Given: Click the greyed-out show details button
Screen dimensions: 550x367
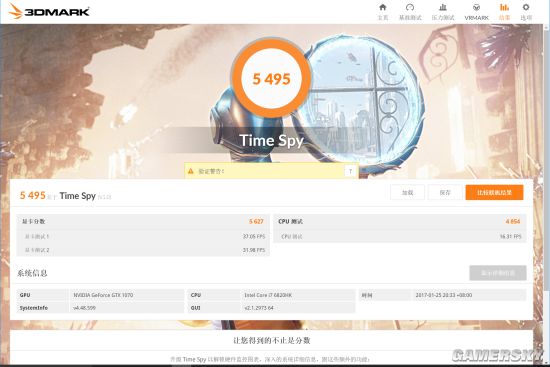Looking at the screenshot, I should [498, 273].
